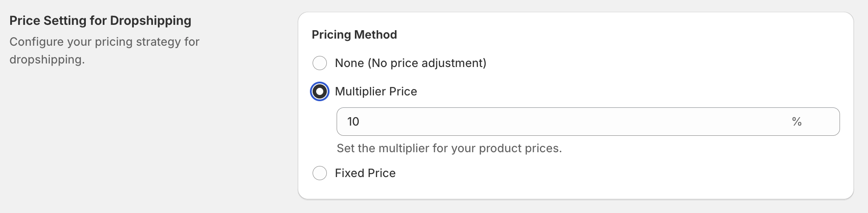Click the value 10 in the multiplier field
This screenshot has width=868, height=213.
point(353,122)
